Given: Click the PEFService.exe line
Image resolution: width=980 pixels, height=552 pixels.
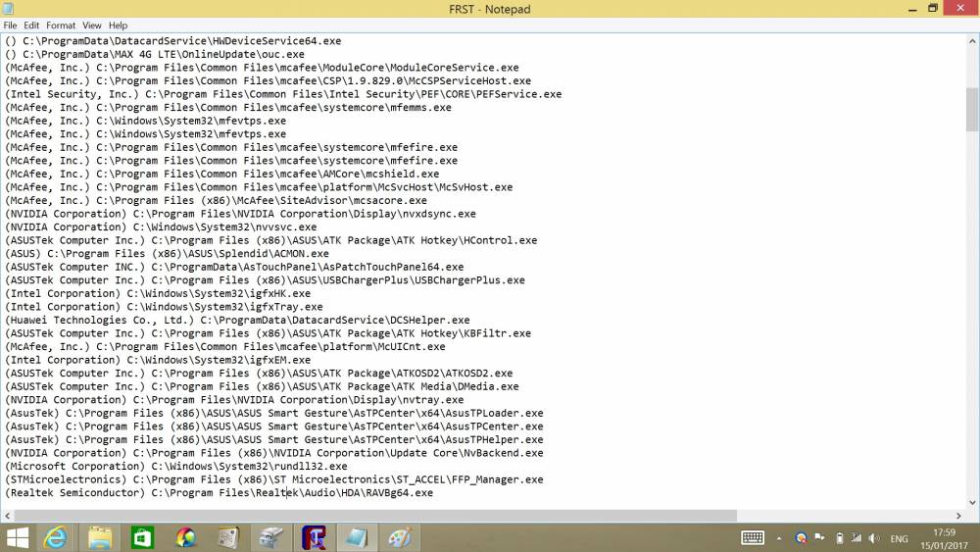Looking at the screenshot, I should click(x=283, y=94).
